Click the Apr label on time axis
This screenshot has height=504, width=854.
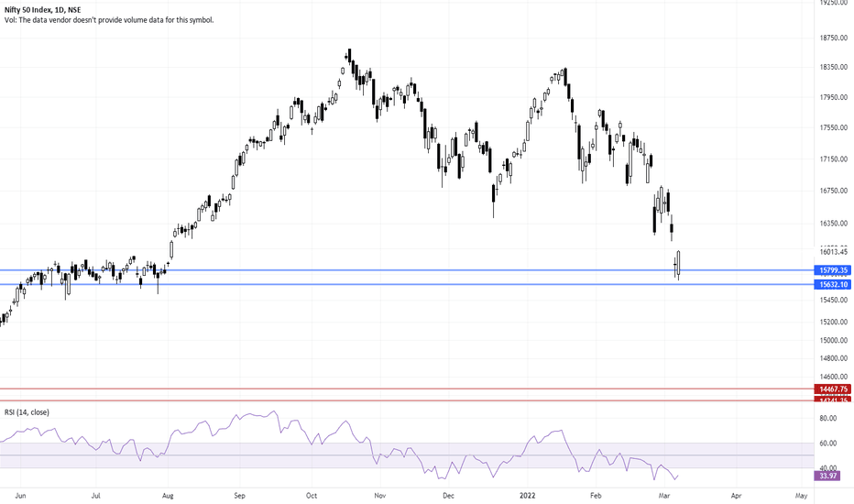(x=737, y=496)
